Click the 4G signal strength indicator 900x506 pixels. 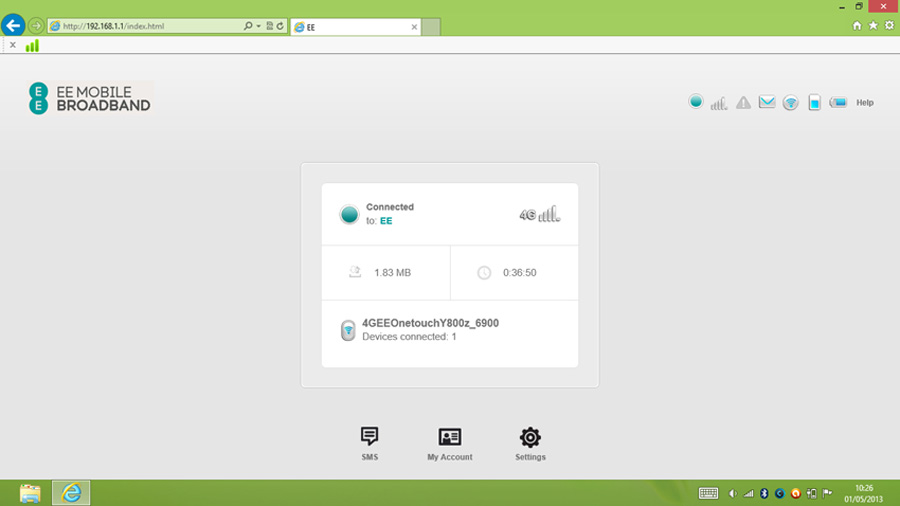[540, 214]
